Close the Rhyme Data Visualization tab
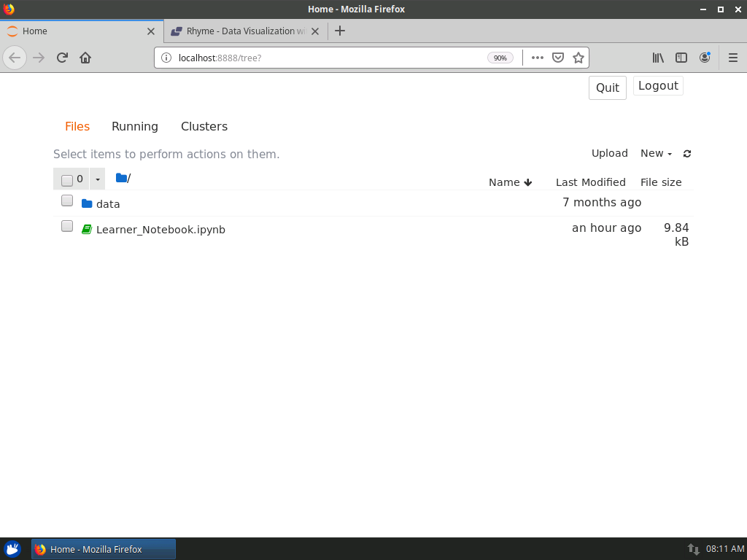This screenshot has height=560, width=747. tap(315, 31)
